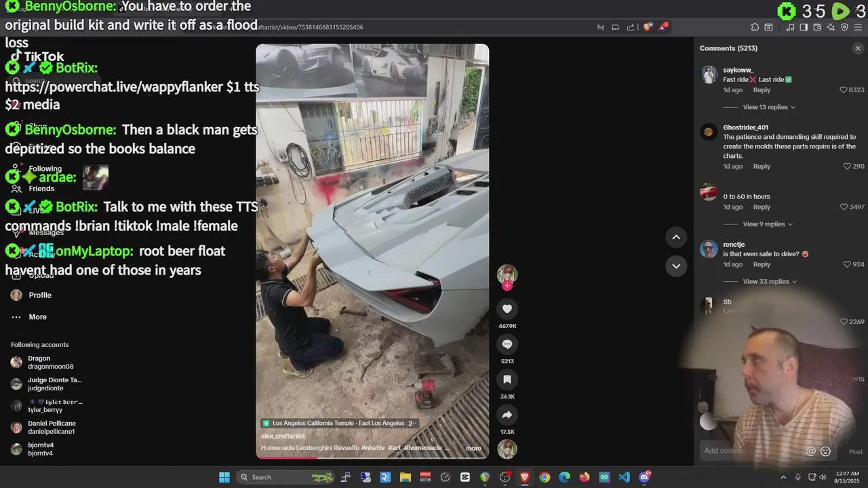Like the comment showing 2269 likes
Screen dimensions: 868x488
coord(844,322)
